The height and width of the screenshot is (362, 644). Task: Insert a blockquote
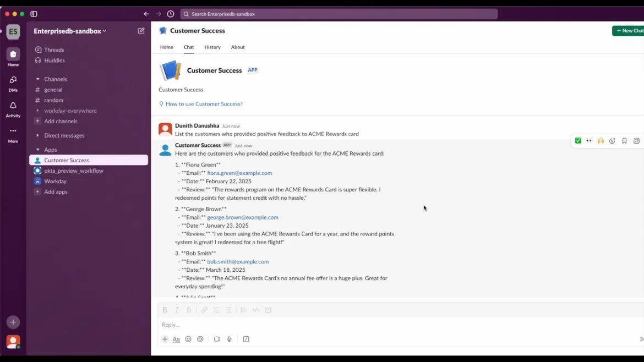point(243,310)
